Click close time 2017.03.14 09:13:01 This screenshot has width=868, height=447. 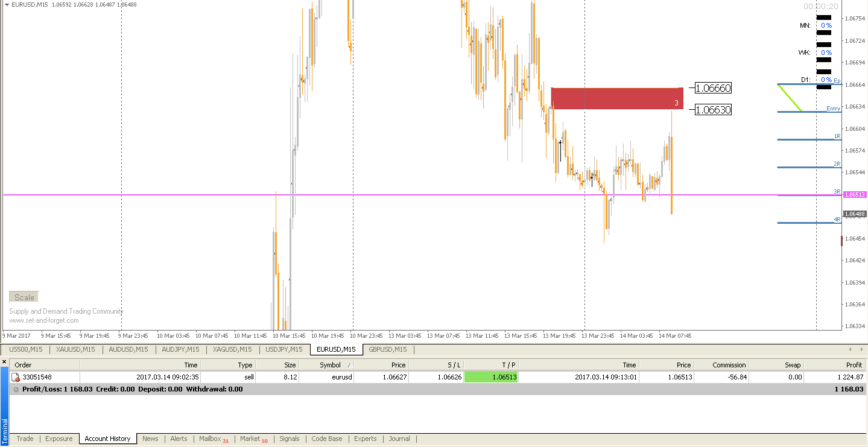pos(606,377)
